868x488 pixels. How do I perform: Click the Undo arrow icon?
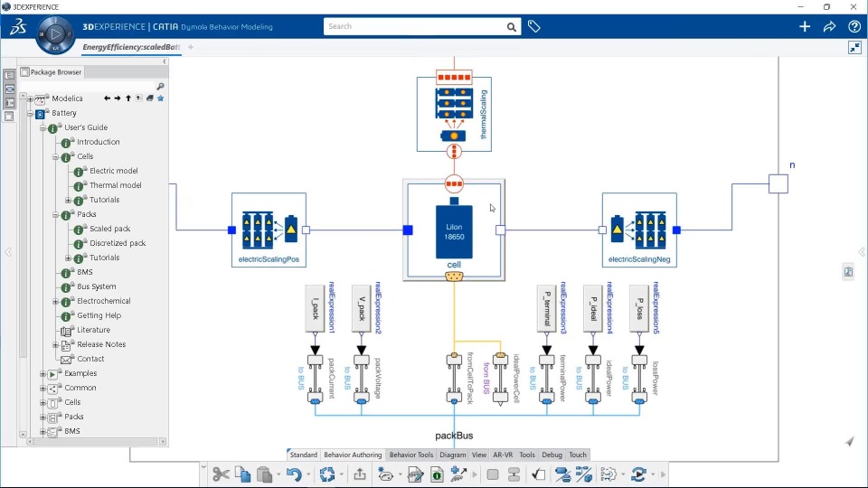pyautogui.click(x=294, y=474)
